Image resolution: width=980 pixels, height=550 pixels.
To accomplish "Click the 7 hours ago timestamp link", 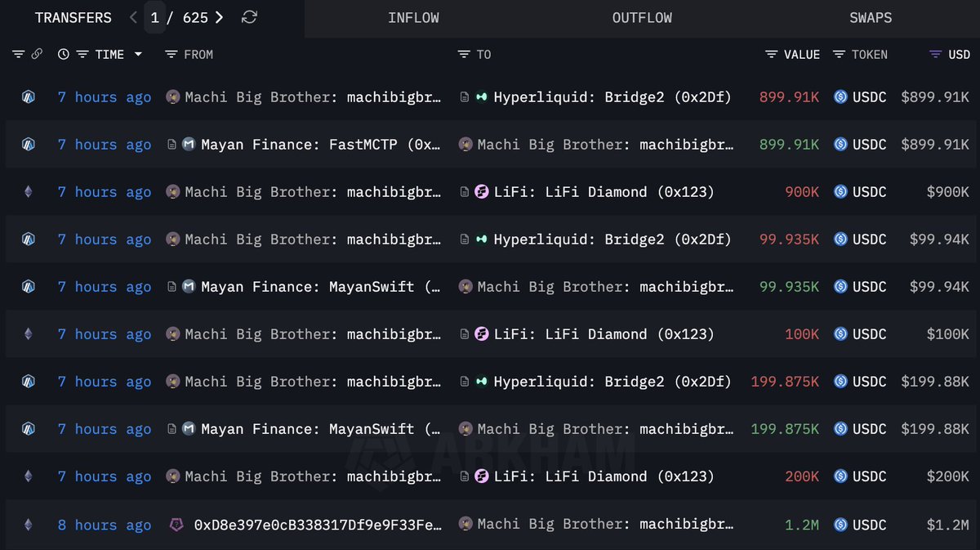I will (x=104, y=96).
